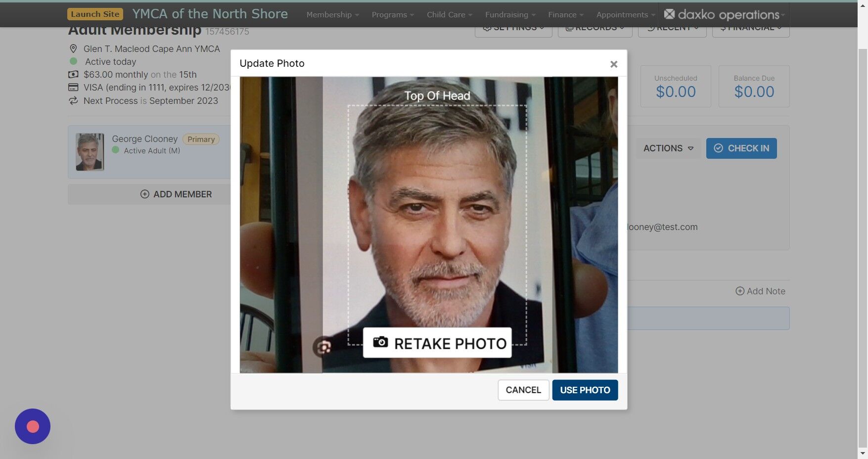Image resolution: width=868 pixels, height=459 pixels.
Task: Cancel the photo update
Action: click(523, 390)
